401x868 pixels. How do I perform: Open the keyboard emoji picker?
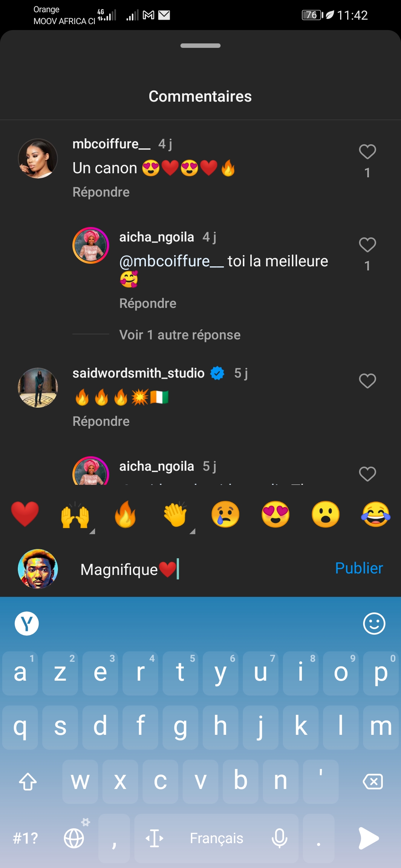coord(374,624)
